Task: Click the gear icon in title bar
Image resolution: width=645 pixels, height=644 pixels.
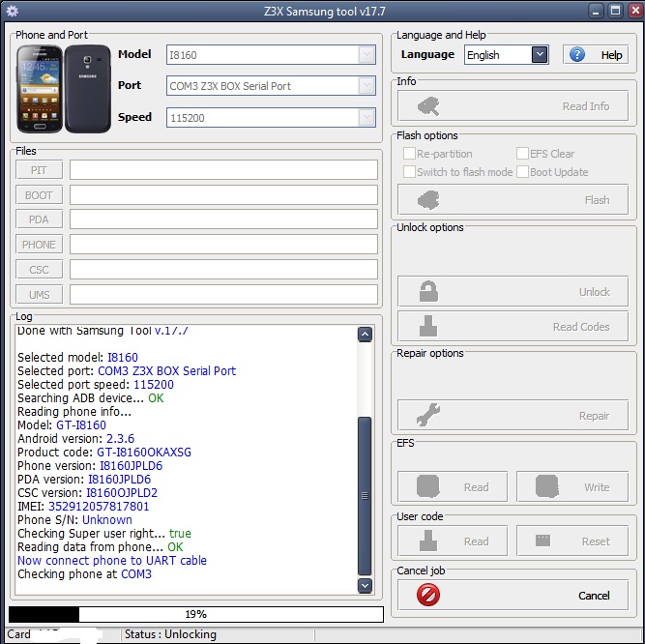Action: tap(12, 11)
